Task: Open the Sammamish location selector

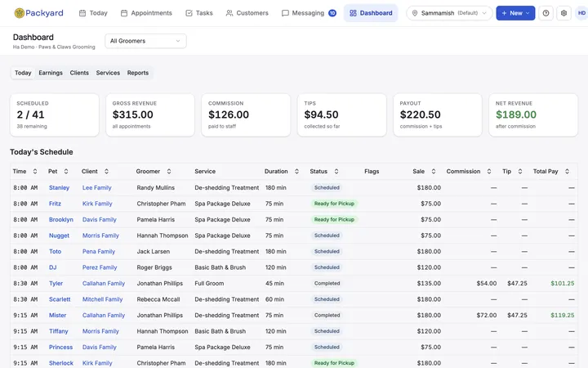Action: 449,13
